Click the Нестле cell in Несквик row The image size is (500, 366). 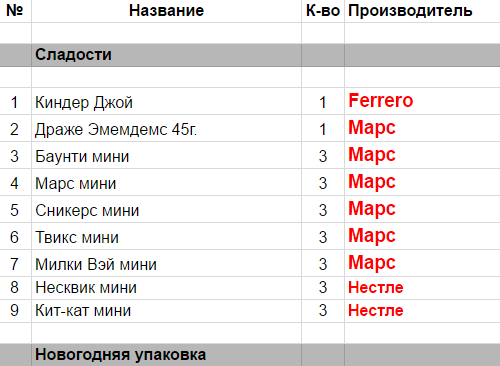[422, 288]
